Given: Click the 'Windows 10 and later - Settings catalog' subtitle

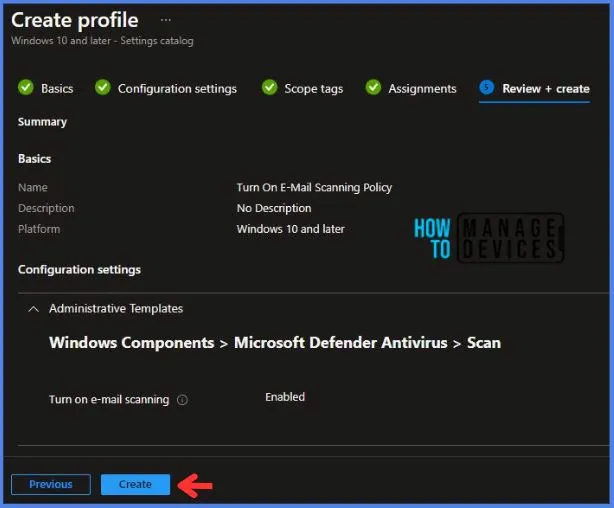Looking at the screenshot, I should tap(102, 41).
